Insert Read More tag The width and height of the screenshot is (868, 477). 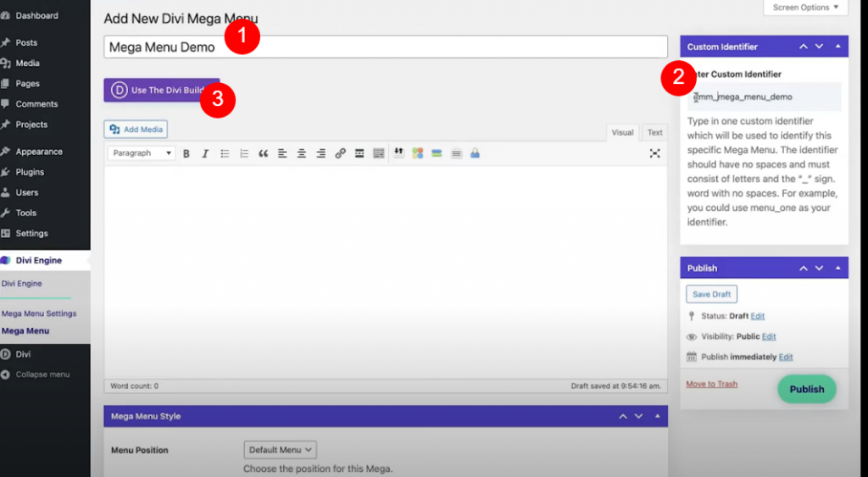(359, 154)
